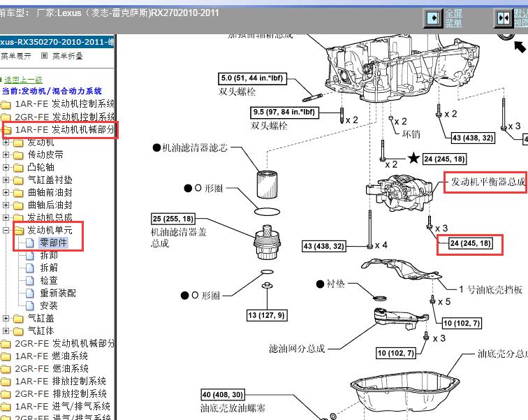Viewport: 528px width, 420px height.
Task: Click the 1 号油底壳挡板 label
Action: (490, 289)
